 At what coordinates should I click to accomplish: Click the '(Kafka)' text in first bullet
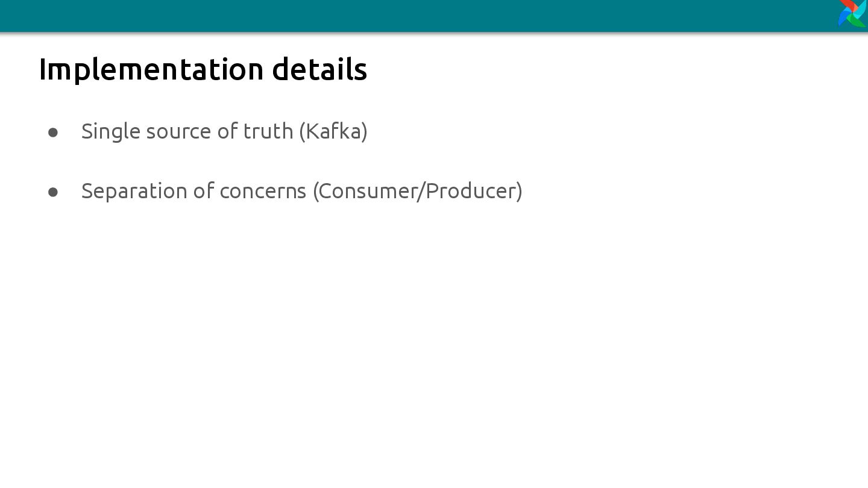click(x=333, y=131)
